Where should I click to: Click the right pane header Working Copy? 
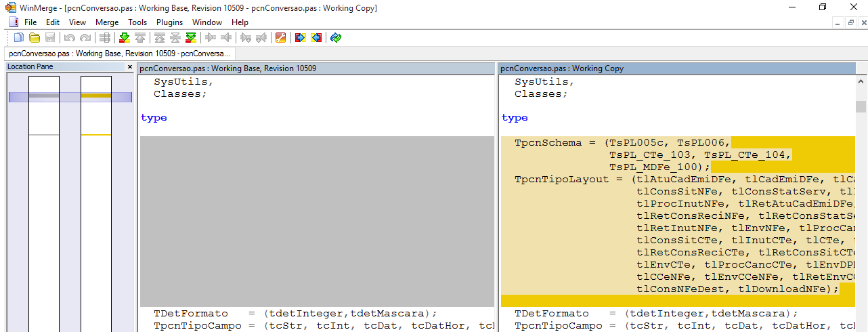click(677, 68)
